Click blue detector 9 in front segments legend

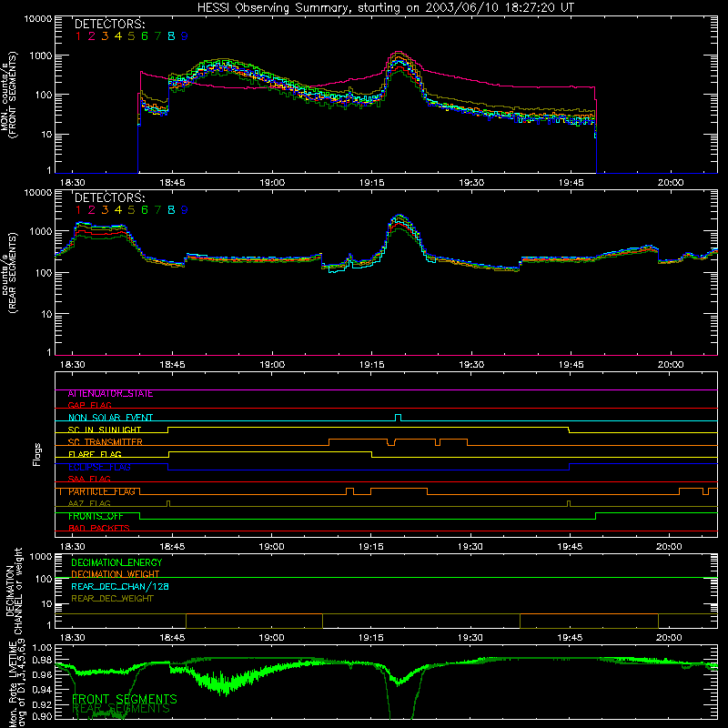185,36
